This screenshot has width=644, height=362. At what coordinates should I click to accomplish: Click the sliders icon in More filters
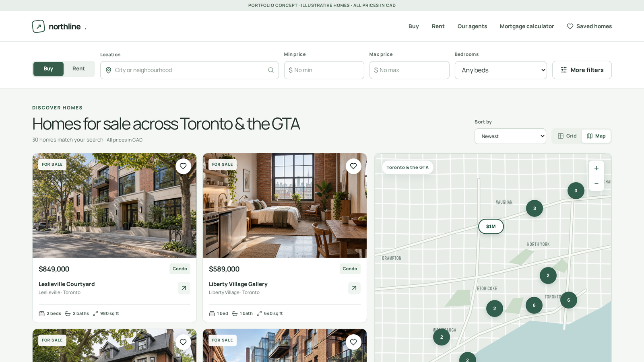tap(563, 70)
